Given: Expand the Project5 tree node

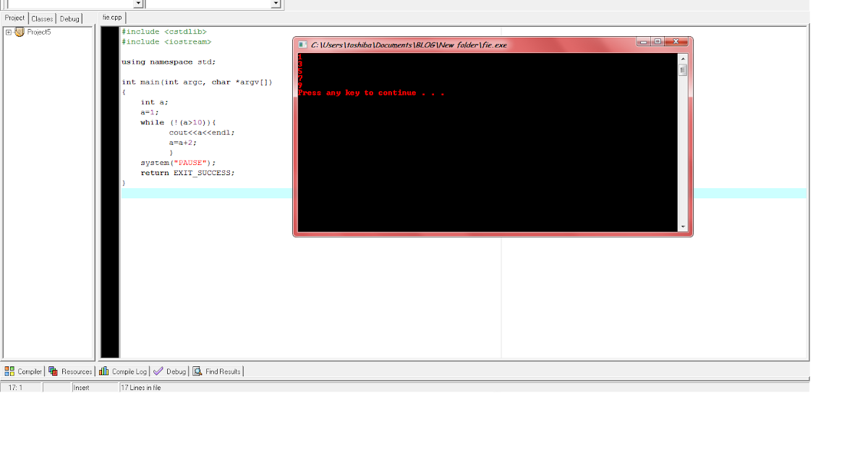Looking at the screenshot, I should pos(9,32).
